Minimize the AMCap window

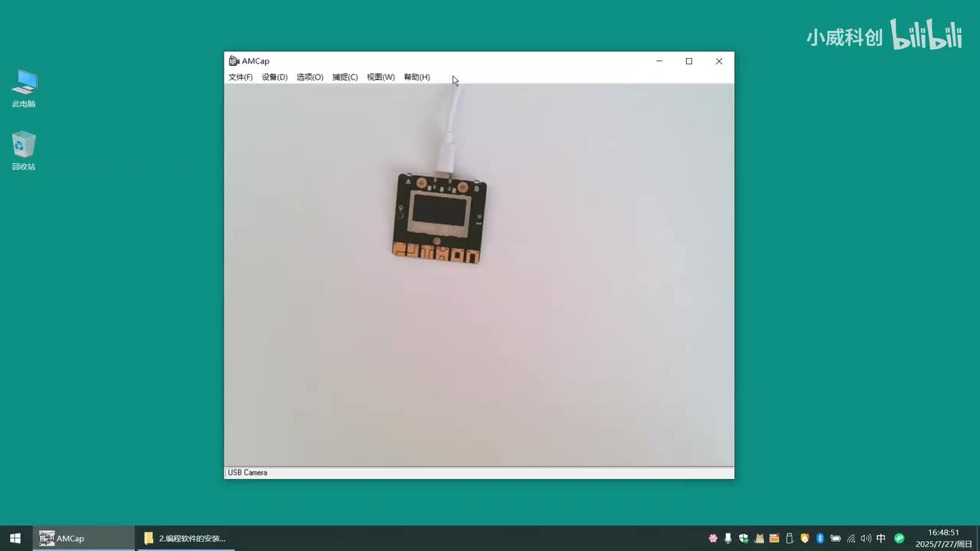659,61
